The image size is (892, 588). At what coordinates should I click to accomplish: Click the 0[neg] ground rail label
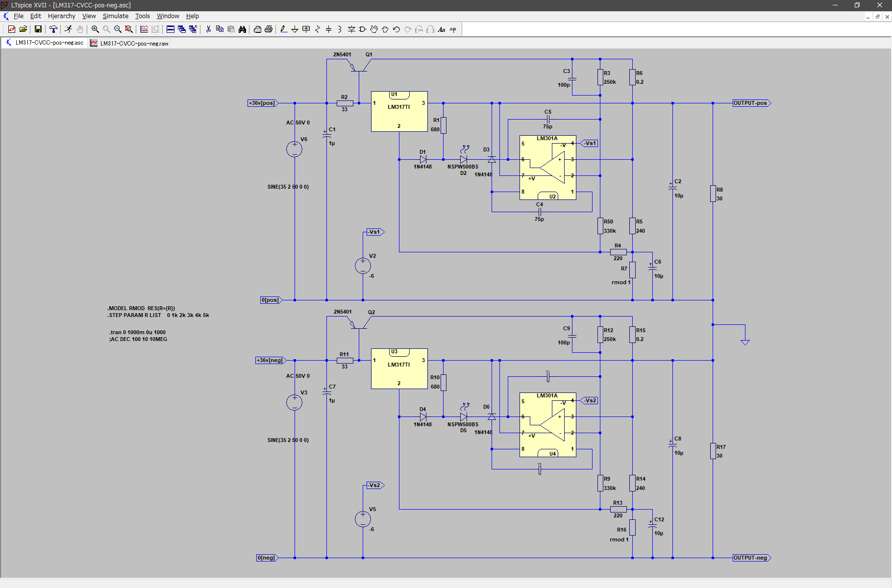point(267,558)
